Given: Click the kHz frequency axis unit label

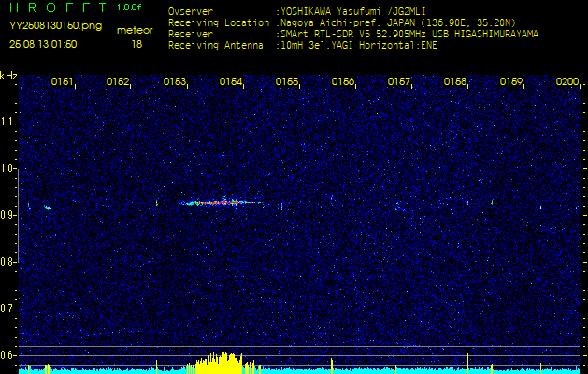Looking at the screenshot, I should pos(8,76).
